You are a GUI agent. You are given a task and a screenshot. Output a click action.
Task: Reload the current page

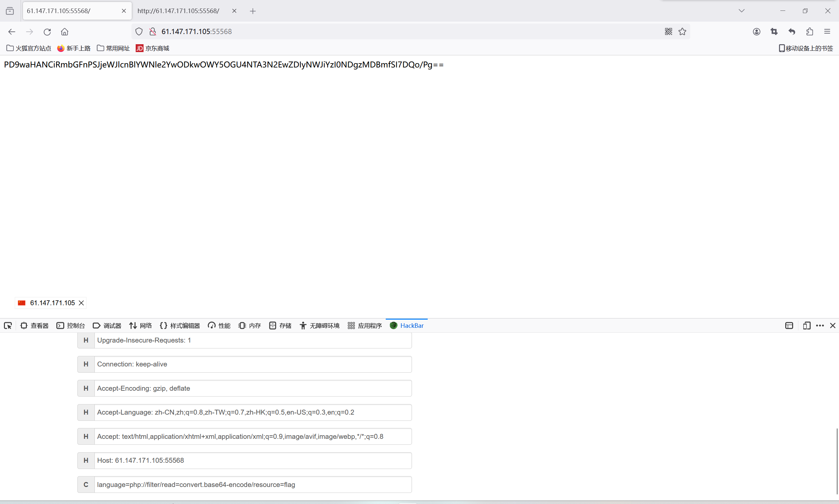(x=47, y=31)
